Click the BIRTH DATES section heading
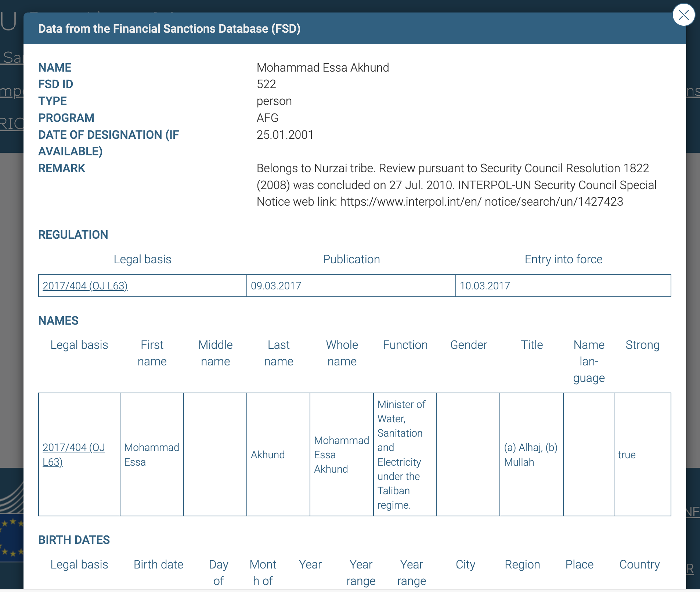 pos(74,540)
